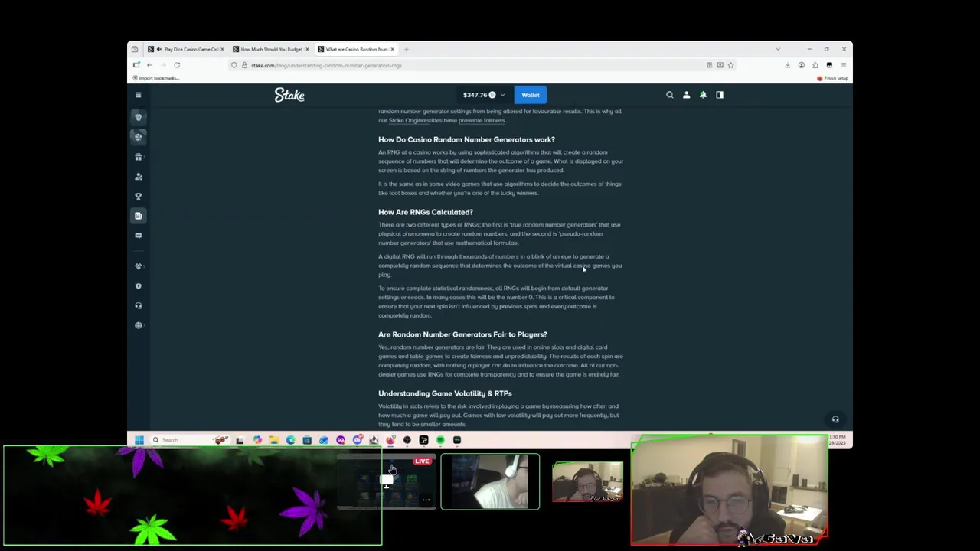
Task: Open Stake search magnifier
Action: click(670, 95)
